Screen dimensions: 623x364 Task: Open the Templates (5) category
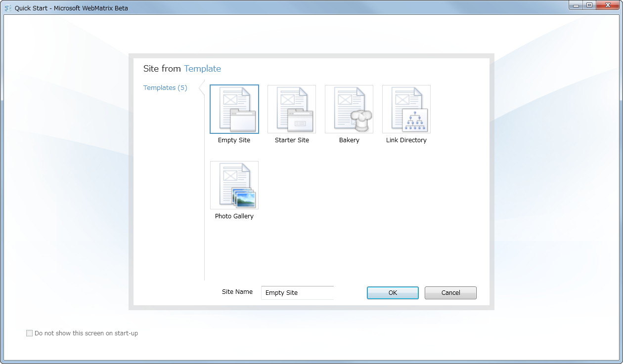pyautogui.click(x=165, y=88)
